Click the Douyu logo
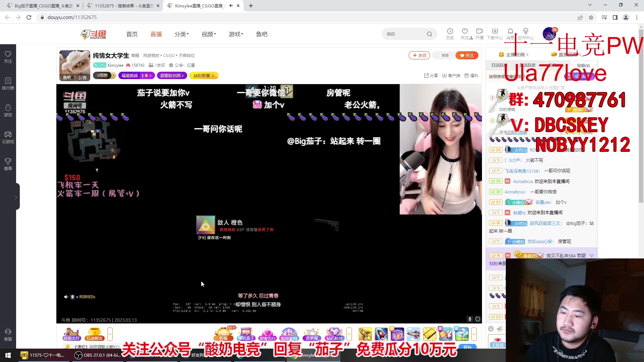Image resolution: width=644 pixels, height=362 pixels. 94,34
